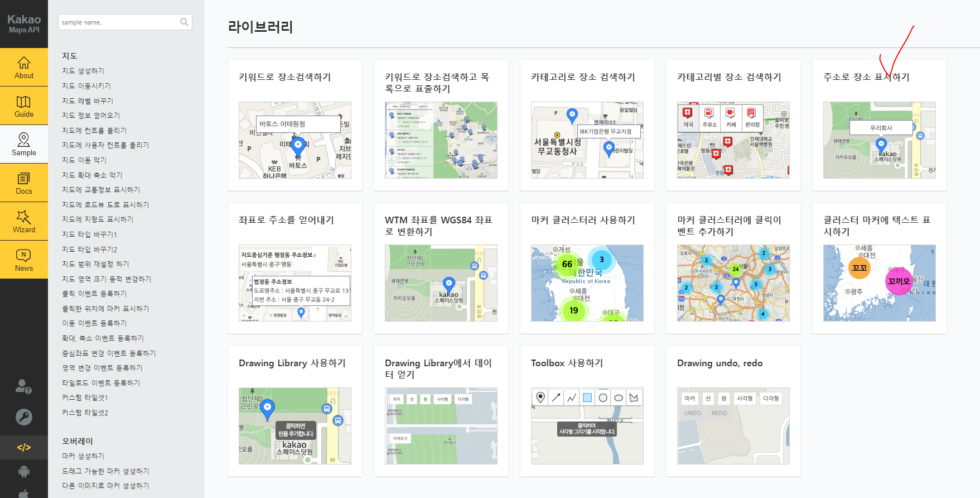The width and height of the screenshot is (980, 498).
Task: Open 카테고리로 장소 검색하기 sample card
Action: [x=587, y=125]
